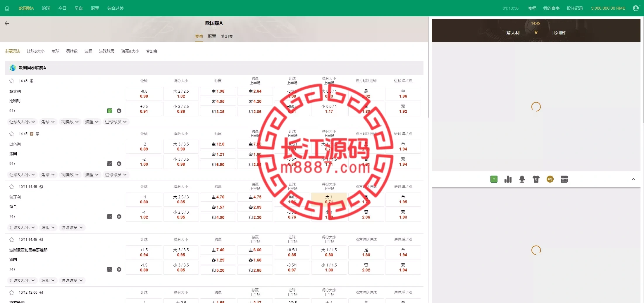Open 今日 in the top navigation

coord(62,8)
